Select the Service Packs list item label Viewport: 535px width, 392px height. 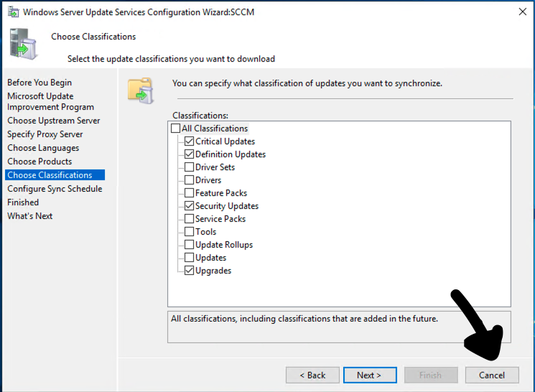pyautogui.click(x=220, y=219)
